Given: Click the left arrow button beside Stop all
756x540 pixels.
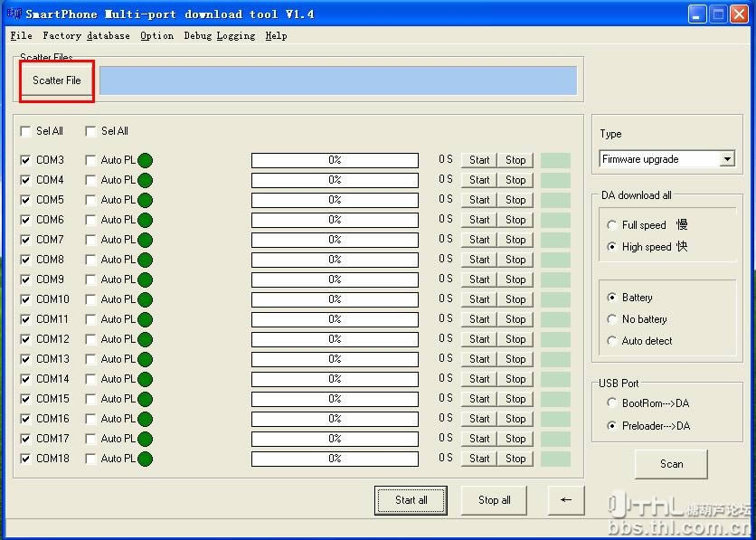Looking at the screenshot, I should [566, 499].
